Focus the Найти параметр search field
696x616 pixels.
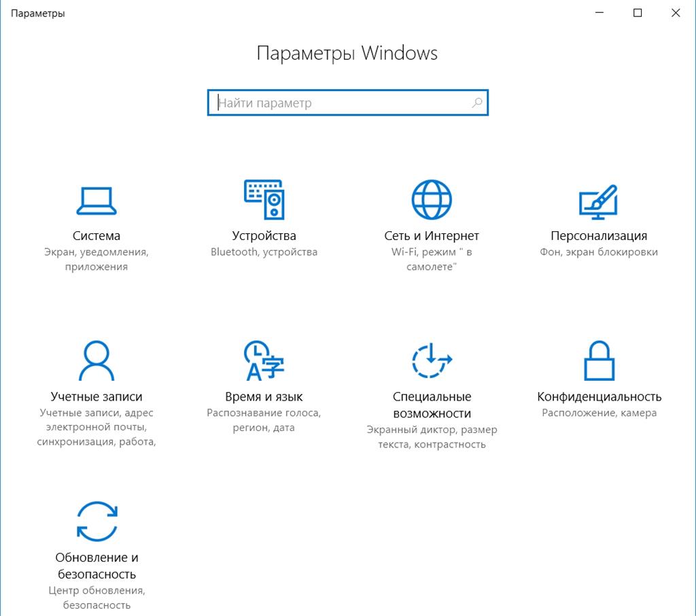pyautogui.click(x=347, y=103)
